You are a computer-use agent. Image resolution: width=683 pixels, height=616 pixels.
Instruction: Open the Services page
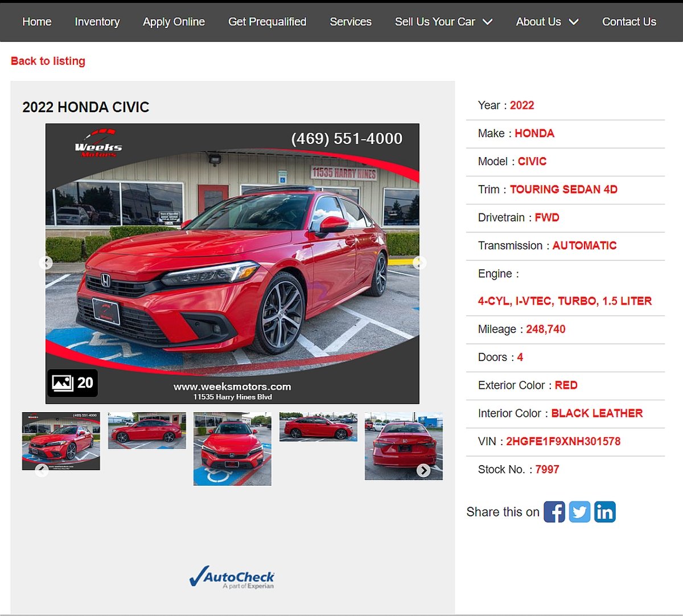351,22
